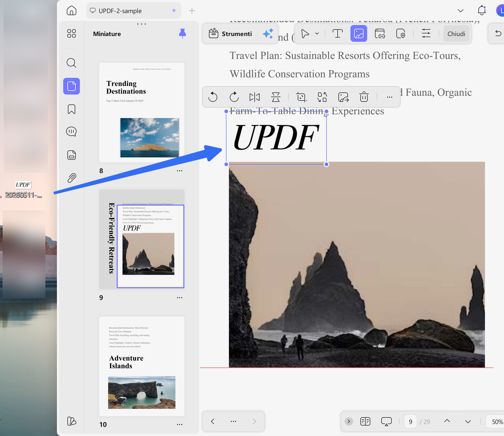Image resolution: width=504 pixels, height=436 pixels.
Task: Open navigation more options ellipsis
Action: (x=233, y=421)
